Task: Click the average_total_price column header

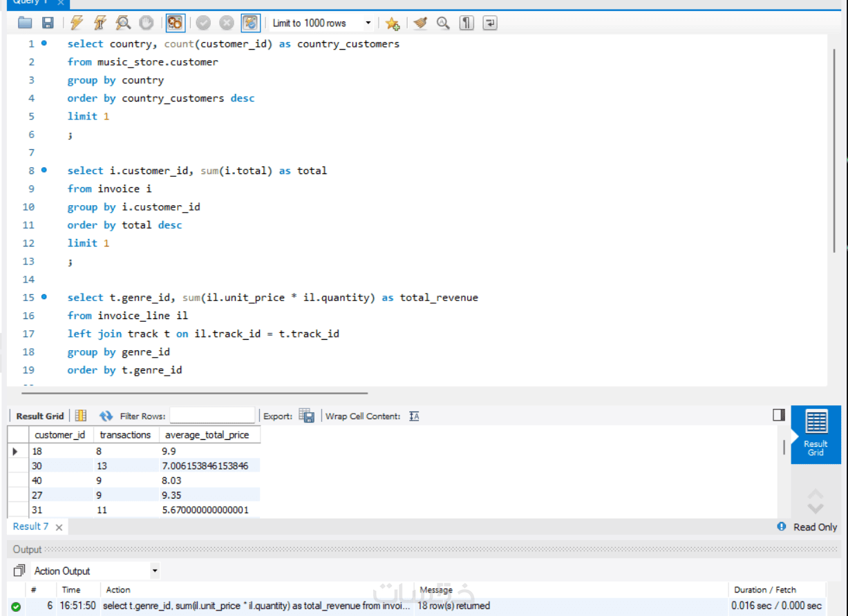Action: [209, 435]
